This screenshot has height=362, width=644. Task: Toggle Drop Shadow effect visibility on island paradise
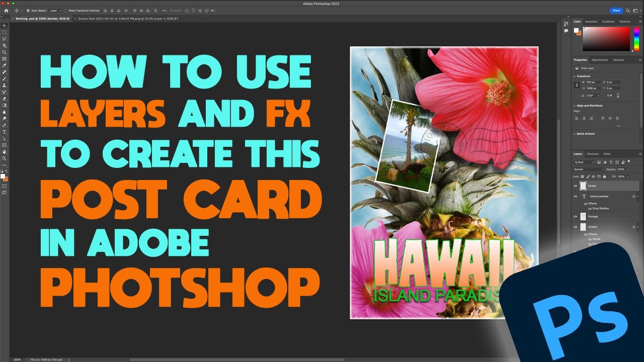tap(590, 209)
